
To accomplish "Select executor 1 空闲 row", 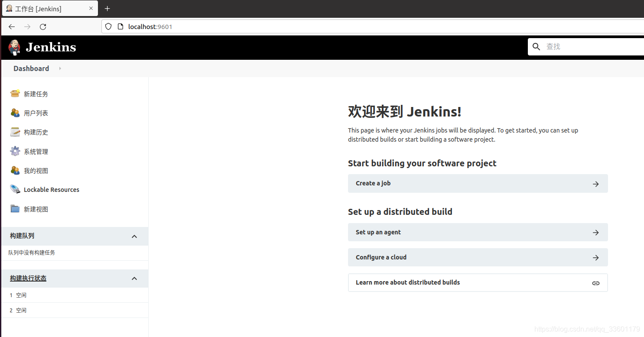I will coord(75,295).
